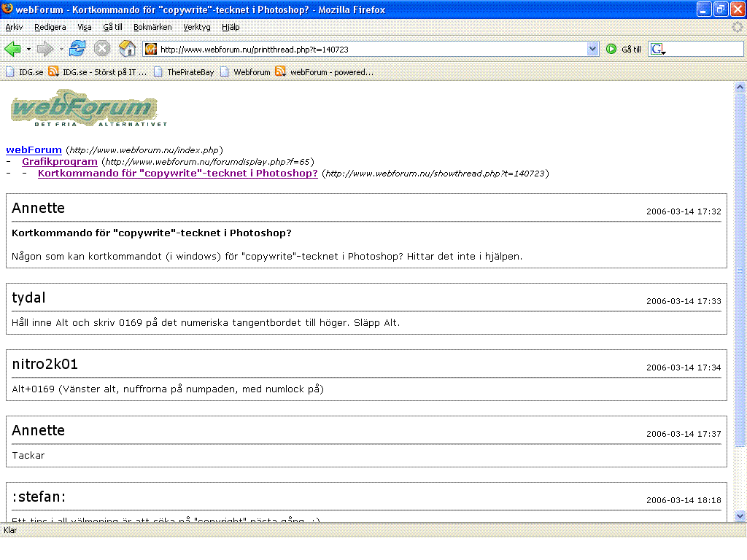Open the ThePirateBay bookmark
Image resolution: width=747 pixels, height=560 pixels.
click(x=184, y=72)
